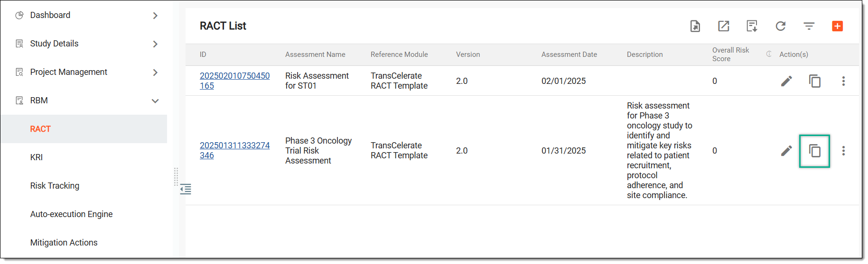
Task: Refresh the RACT List
Action: tap(780, 26)
